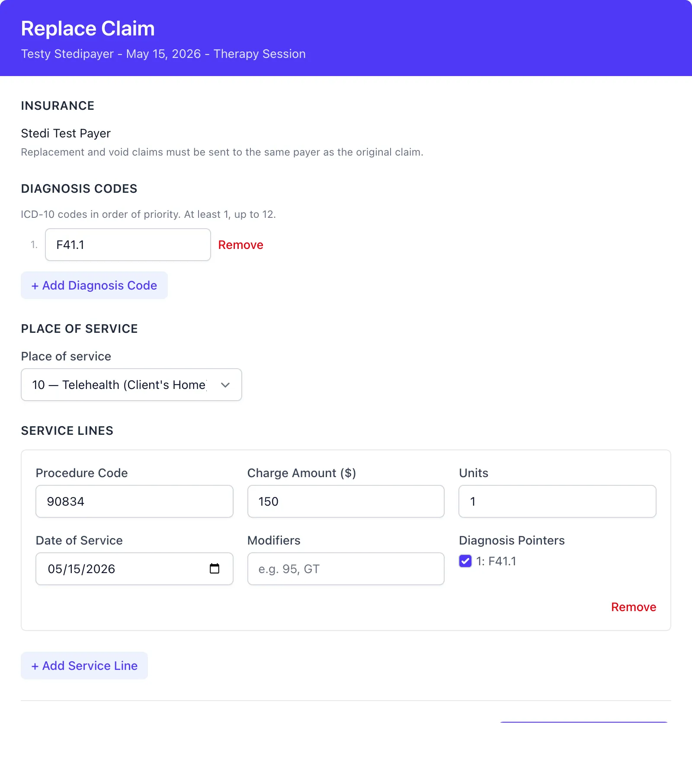Click the DIAGNOSIS CODES section heading
This screenshot has height=784, width=692.
click(x=79, y=188)
